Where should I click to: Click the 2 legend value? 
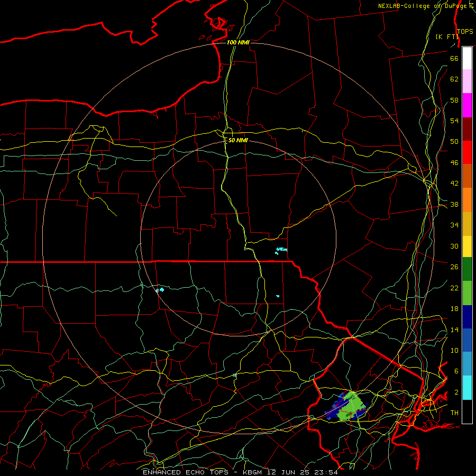point(456,392)
